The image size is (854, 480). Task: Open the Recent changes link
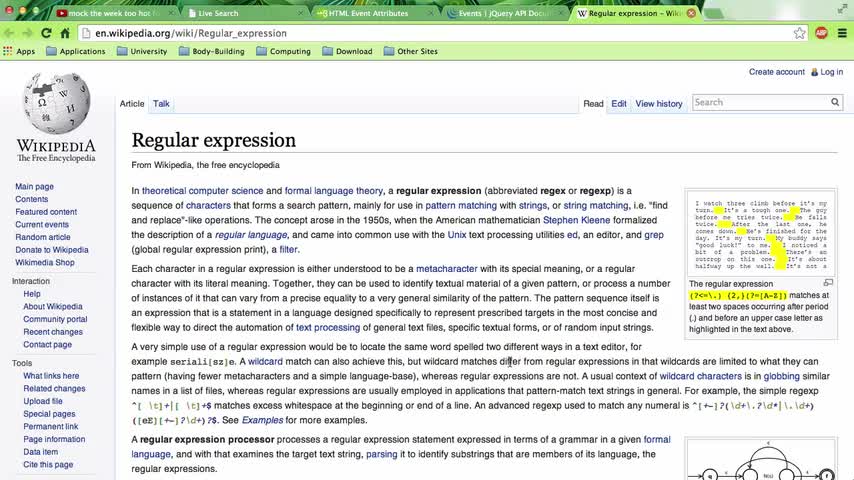click(x=53, y=331)
